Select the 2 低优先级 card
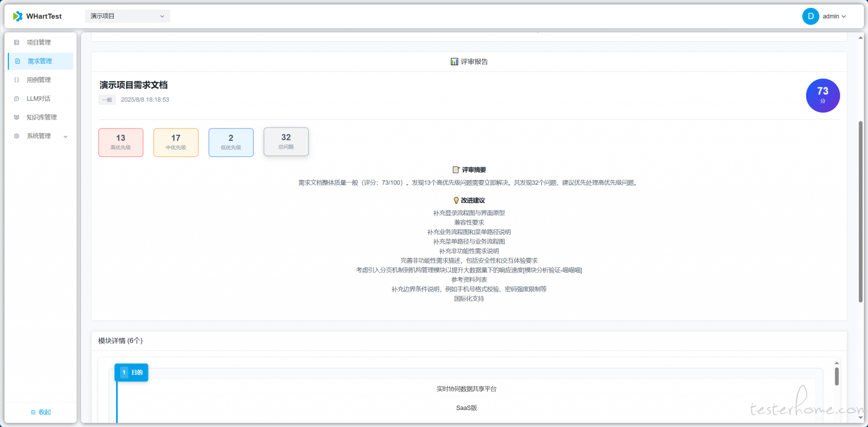This screenshot has width=868, height=427. click(x=231, y=142)
